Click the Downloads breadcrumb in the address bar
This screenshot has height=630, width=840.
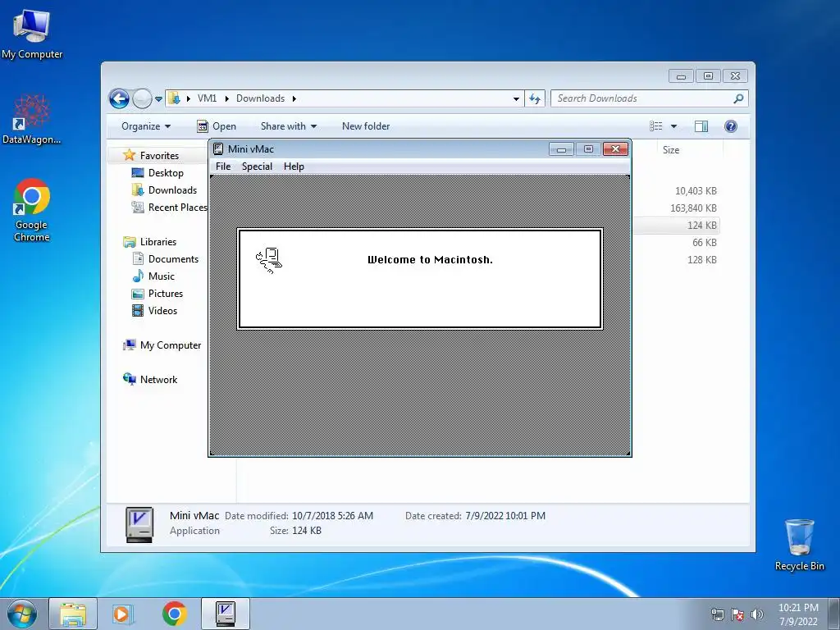coord(260,98)
